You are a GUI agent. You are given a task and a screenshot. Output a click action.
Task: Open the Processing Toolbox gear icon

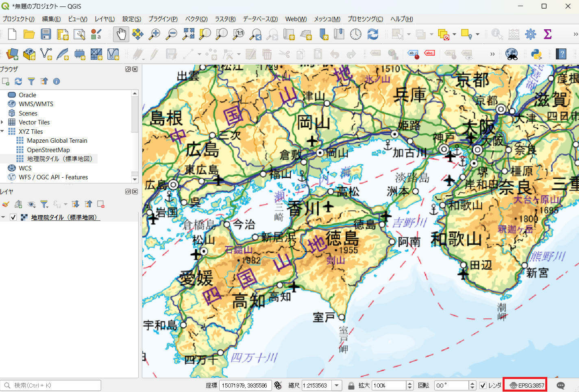pos(531,34)
